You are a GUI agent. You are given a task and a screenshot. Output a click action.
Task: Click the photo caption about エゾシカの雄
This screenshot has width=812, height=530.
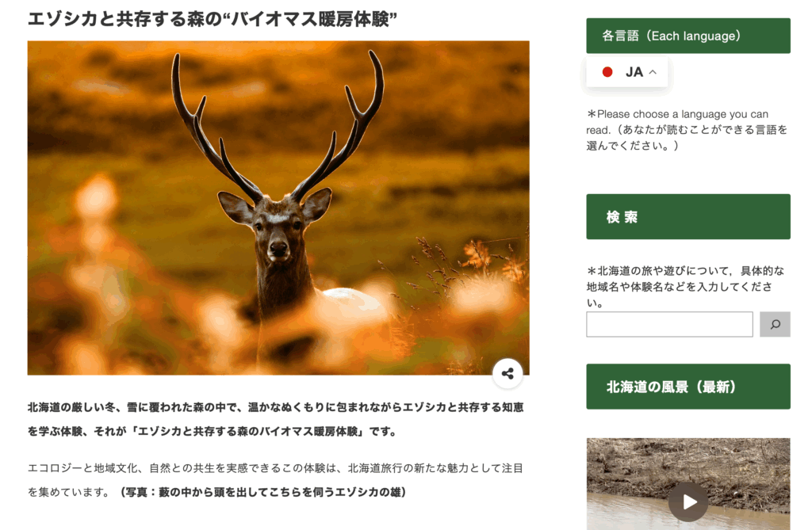pos(263,492)
